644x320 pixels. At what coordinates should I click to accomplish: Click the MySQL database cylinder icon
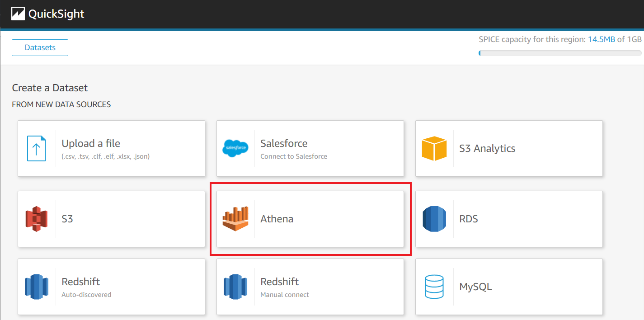tap(434, 287)
